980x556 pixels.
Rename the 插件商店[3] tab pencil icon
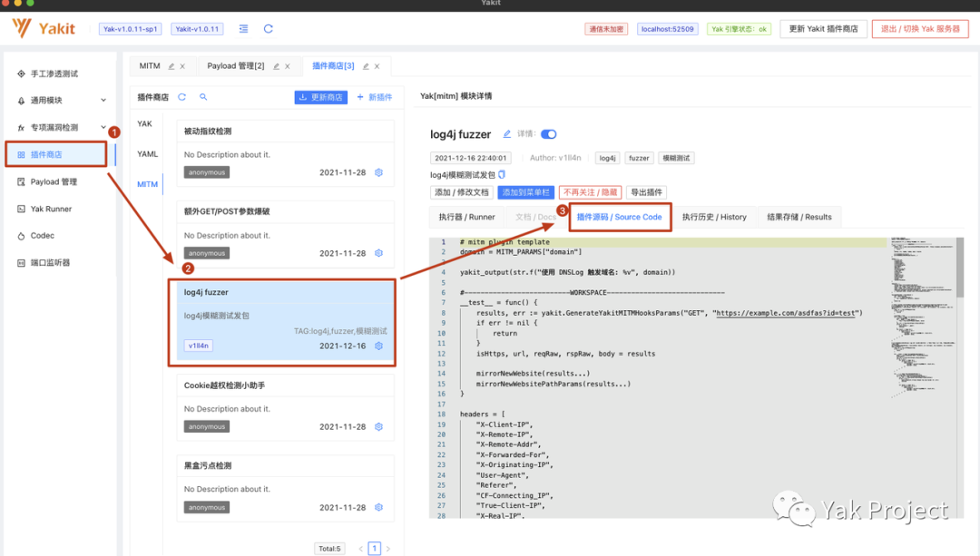pos(366,66)
